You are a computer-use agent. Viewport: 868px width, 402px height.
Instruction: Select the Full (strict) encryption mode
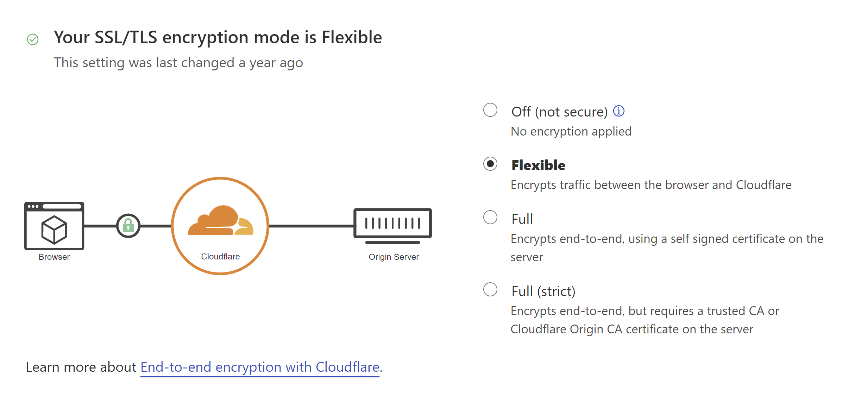[490, 290]
